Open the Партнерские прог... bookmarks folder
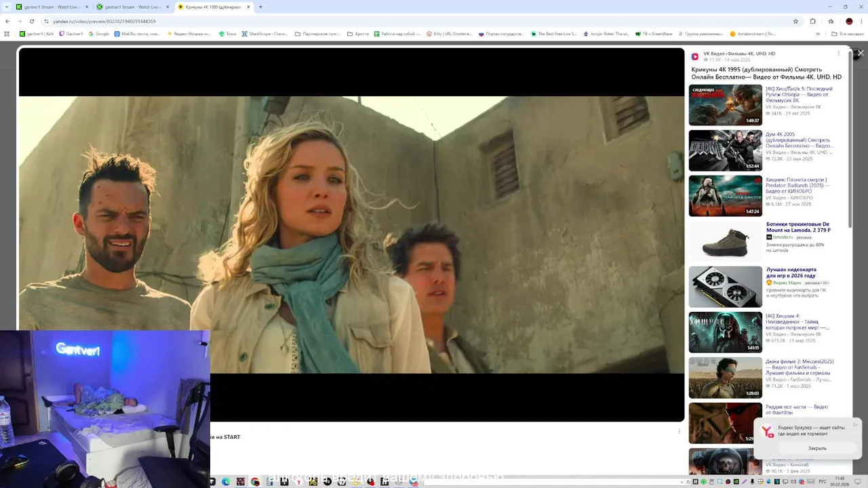Image resolution: width=868 pixels, height=488 pixels. tap(317, 33)
